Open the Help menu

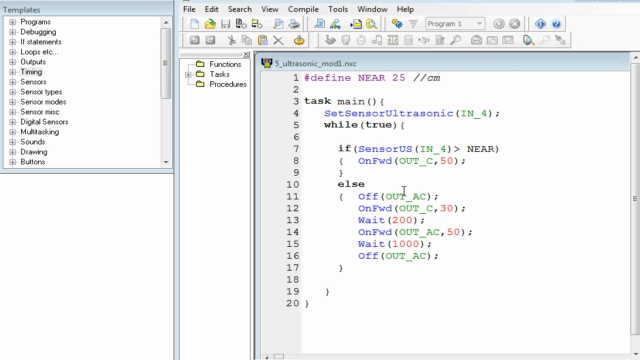[x=405, y=9]
